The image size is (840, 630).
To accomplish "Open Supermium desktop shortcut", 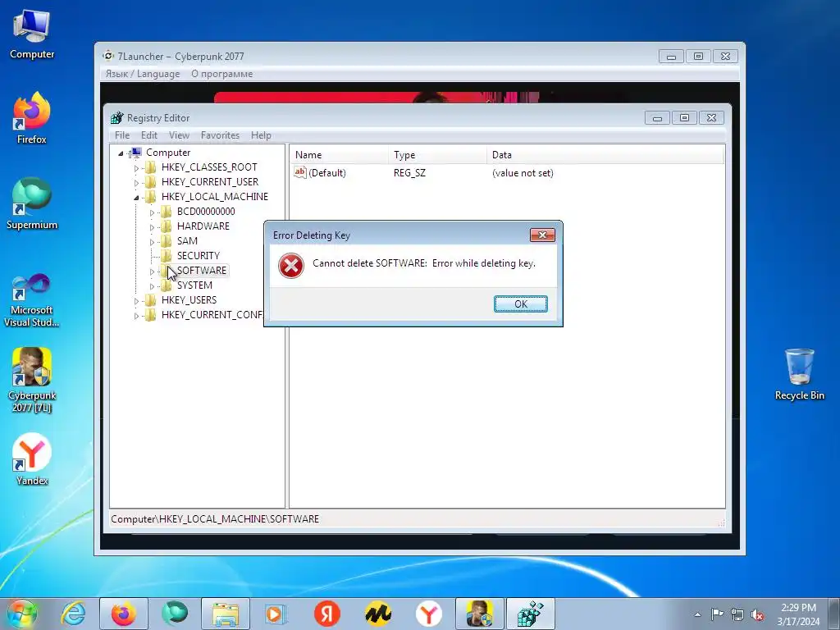I will (x=32, y=203).
